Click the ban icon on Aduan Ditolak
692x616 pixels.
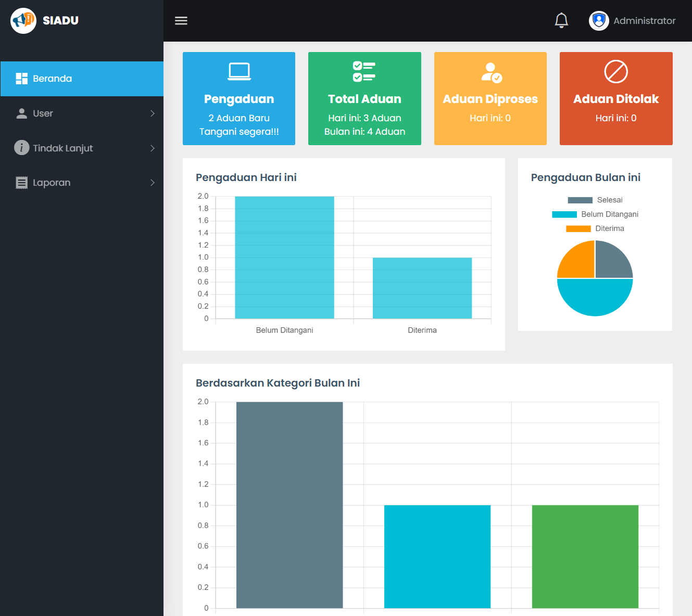click(x=616, y=71)
